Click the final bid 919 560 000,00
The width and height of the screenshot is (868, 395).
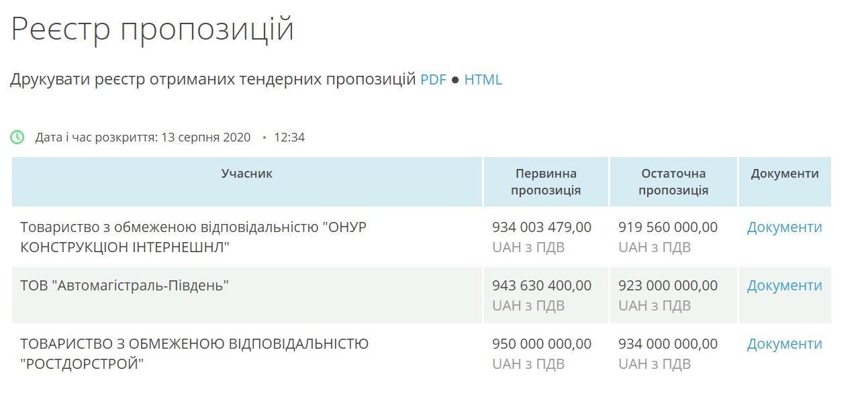click(x=668, y=227)
